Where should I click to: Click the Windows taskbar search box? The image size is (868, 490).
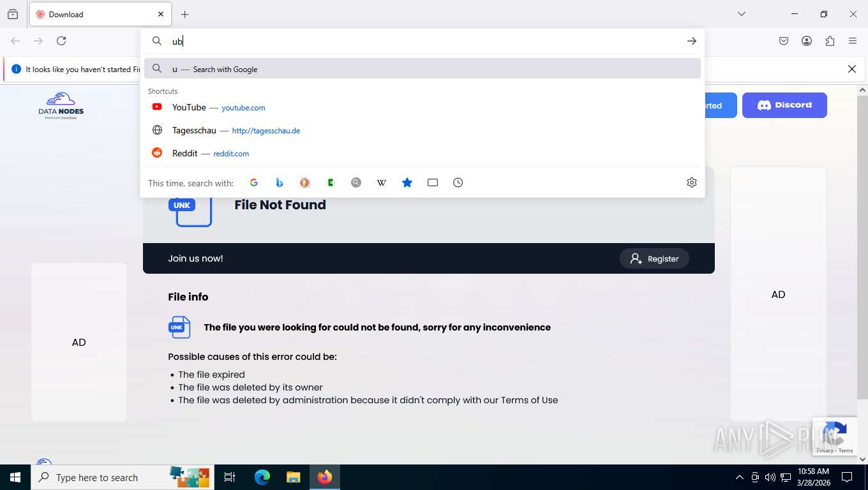coord(122,477)
